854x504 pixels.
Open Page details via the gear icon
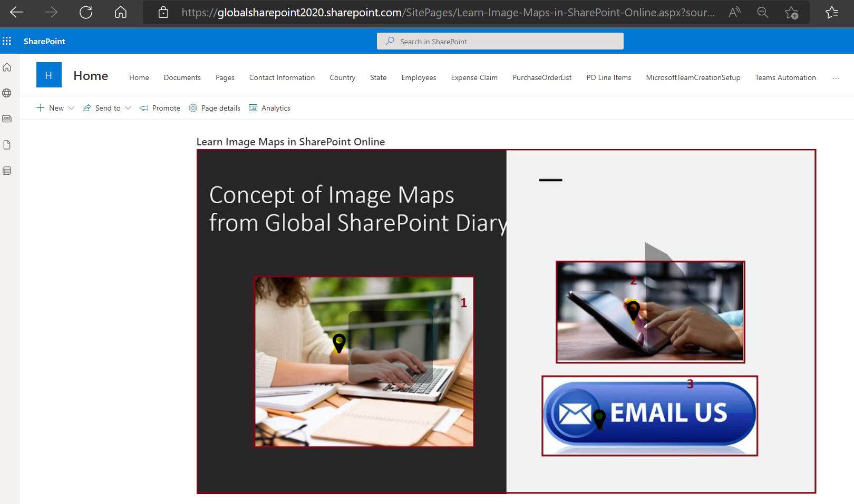click(193, 108)
